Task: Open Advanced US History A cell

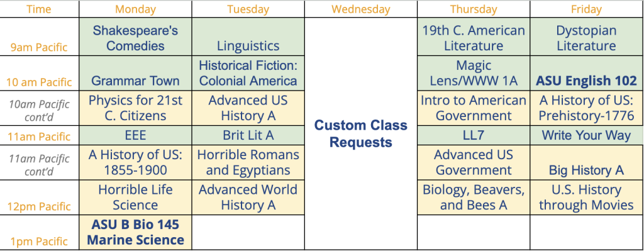Action: pos(248,108)
